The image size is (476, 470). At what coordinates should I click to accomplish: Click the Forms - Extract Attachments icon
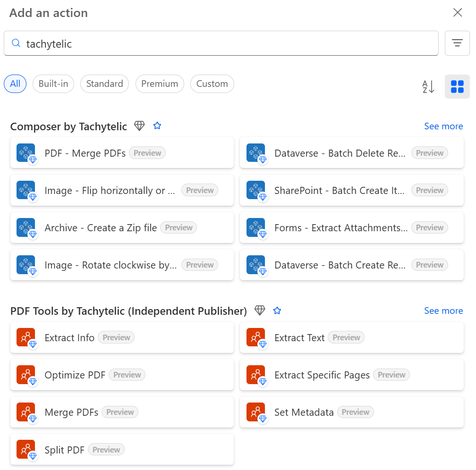click(256, 228)
